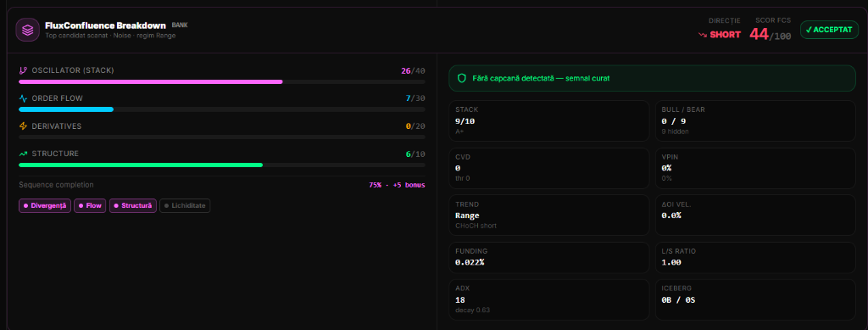Click the CHoCH short subtext
The height and width of the screenshot is (330, 868).
point(476,226)
